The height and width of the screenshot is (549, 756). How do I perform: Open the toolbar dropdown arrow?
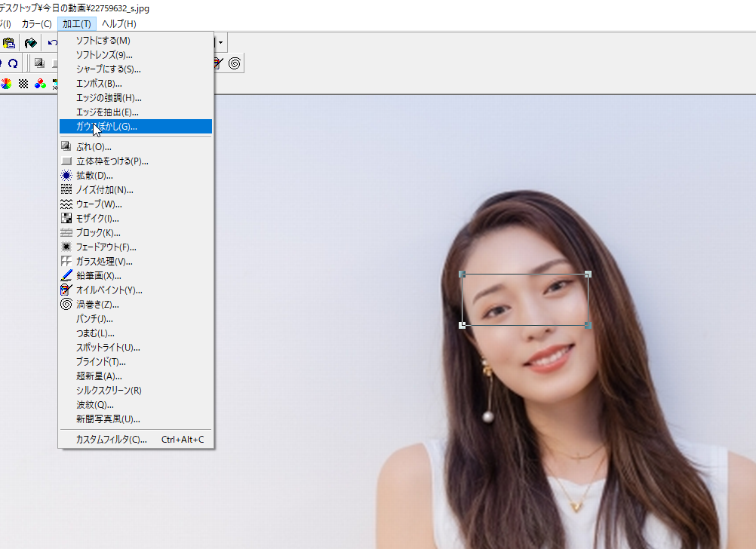point(220,43)
